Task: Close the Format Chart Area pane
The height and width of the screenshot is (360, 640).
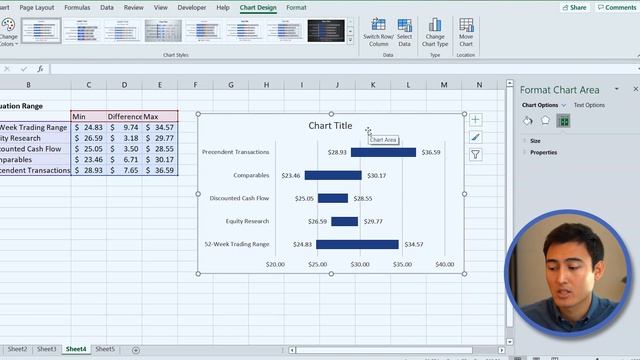Action: (636, 89)
